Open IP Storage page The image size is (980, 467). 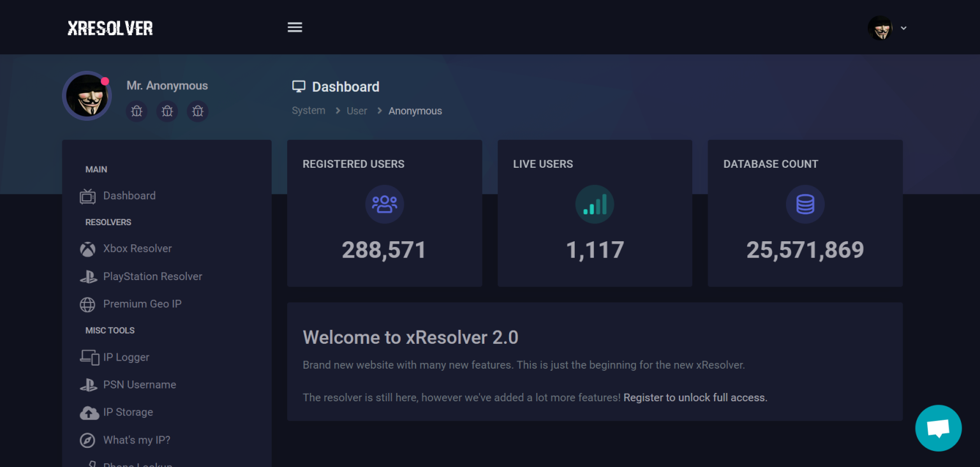point(128,412)
